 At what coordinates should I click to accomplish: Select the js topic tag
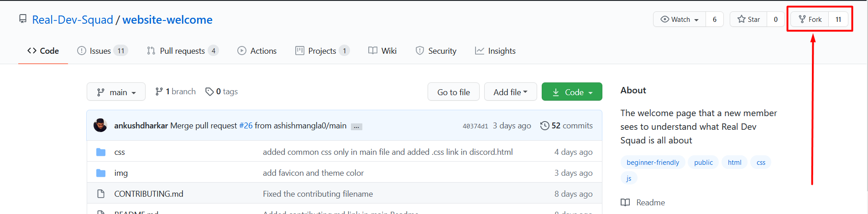pyautogui.click(x=629, y=178)
